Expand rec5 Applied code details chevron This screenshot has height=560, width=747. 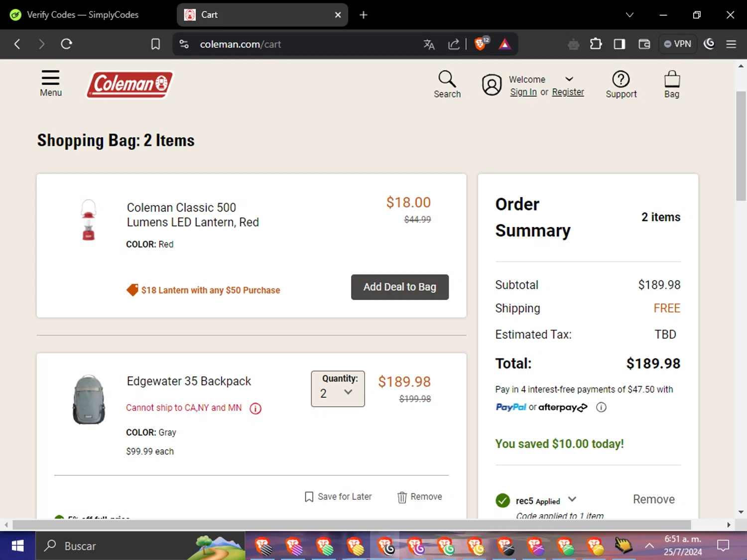572,499
